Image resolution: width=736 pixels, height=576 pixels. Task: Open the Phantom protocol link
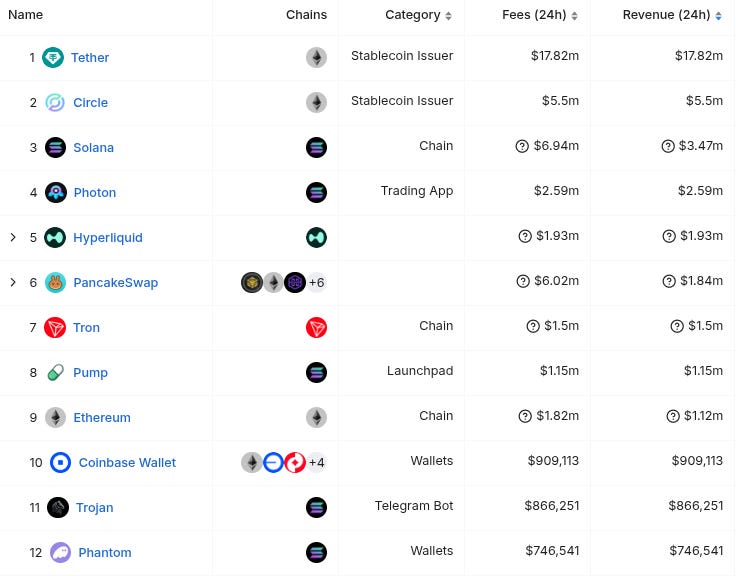tap(105, 553)
